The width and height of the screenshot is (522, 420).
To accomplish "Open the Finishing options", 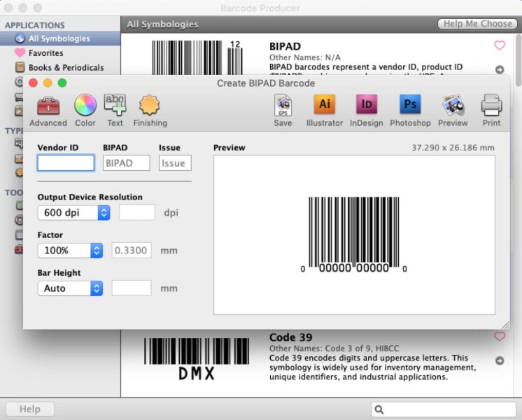I will click(150, 111).
